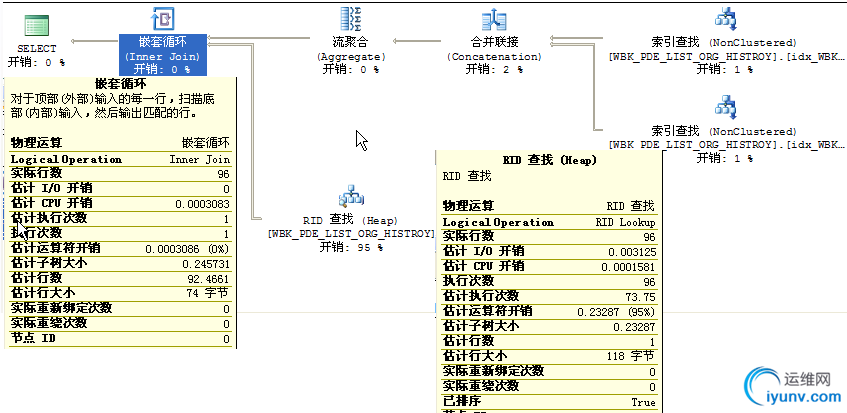Screen dimensions: 847x413
Task: Select the SELECT operator icon
Action: (x=37, y=25)
